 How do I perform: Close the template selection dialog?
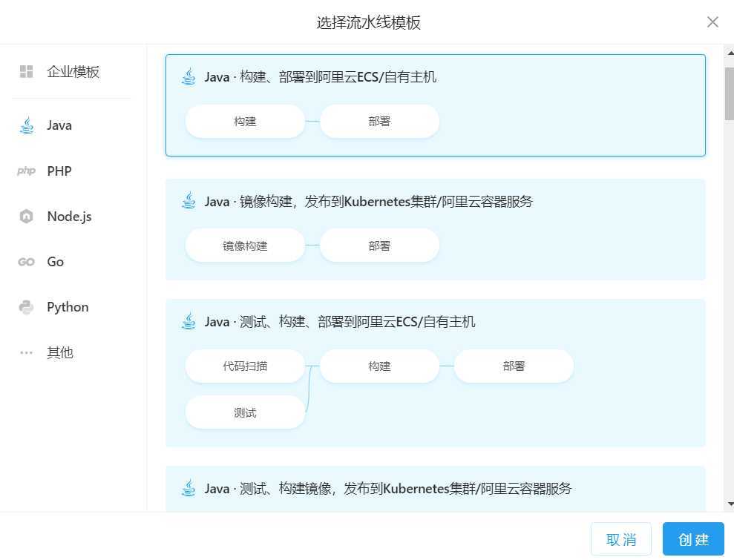[712, 22]
